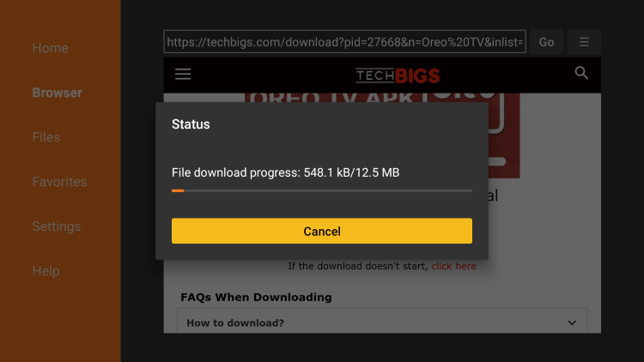The image size is (644, 362).
Task: Open the Home section in sidebar
Action: pyautogui.click(x=50, y=48)
